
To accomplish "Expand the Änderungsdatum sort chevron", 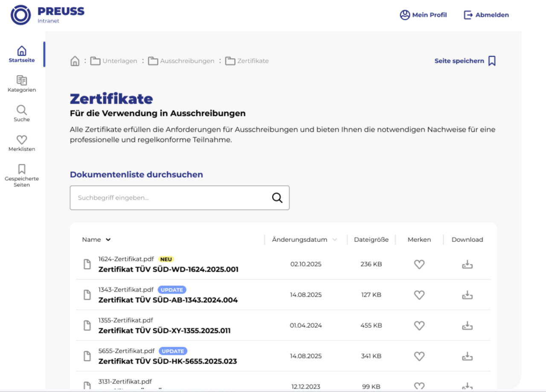I will (335, 240).
